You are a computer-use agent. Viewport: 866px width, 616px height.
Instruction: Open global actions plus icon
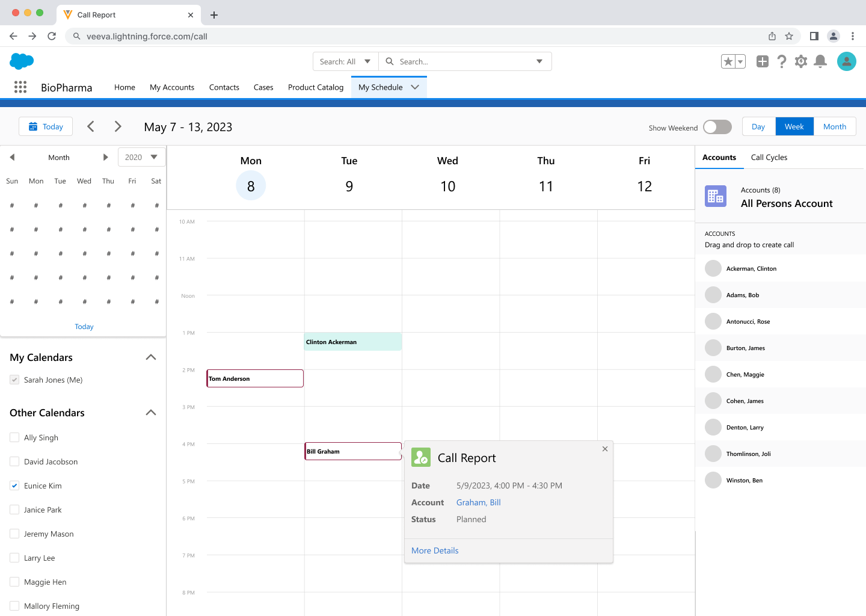click(x=762, y=61)
